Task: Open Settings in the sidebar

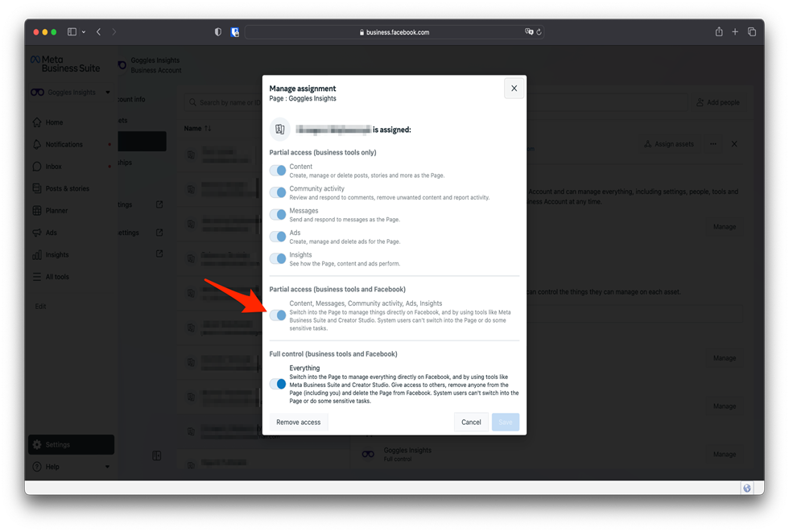Action: 57,444
